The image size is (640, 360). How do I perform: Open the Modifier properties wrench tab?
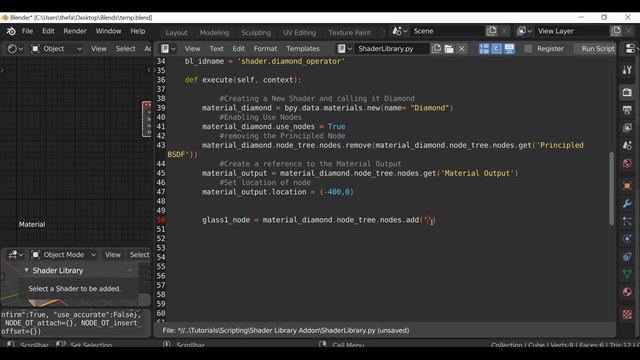click(x=627, y=203)
